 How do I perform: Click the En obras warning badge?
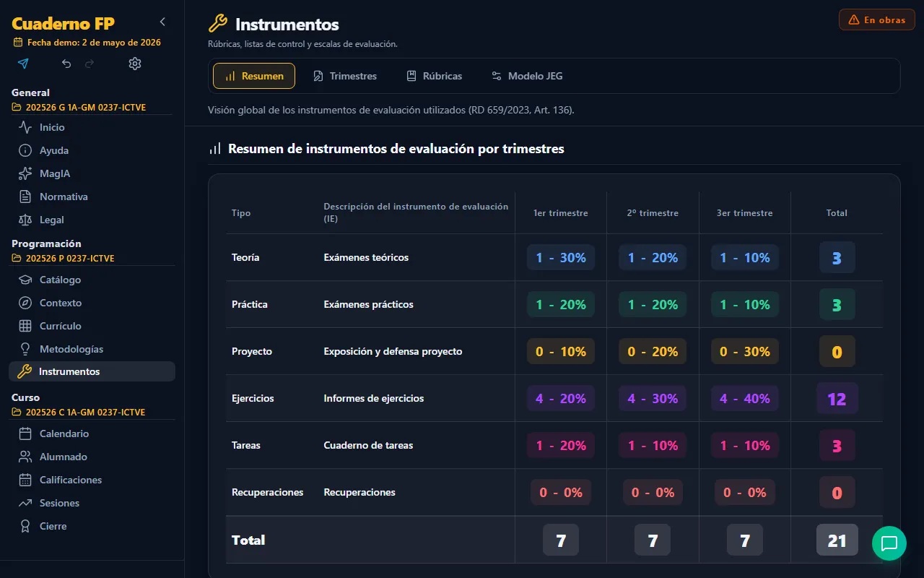click(877, 20)
